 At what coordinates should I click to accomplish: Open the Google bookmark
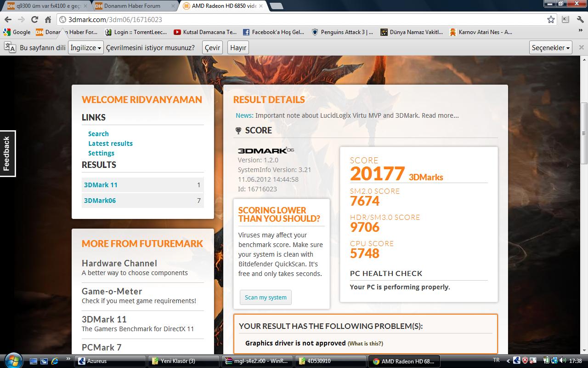tap(17, 32)
